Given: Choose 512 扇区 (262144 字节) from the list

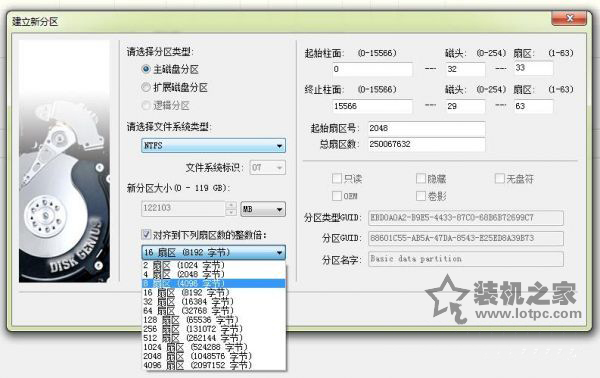Looking at the screenshot, I should click(214, 338).
